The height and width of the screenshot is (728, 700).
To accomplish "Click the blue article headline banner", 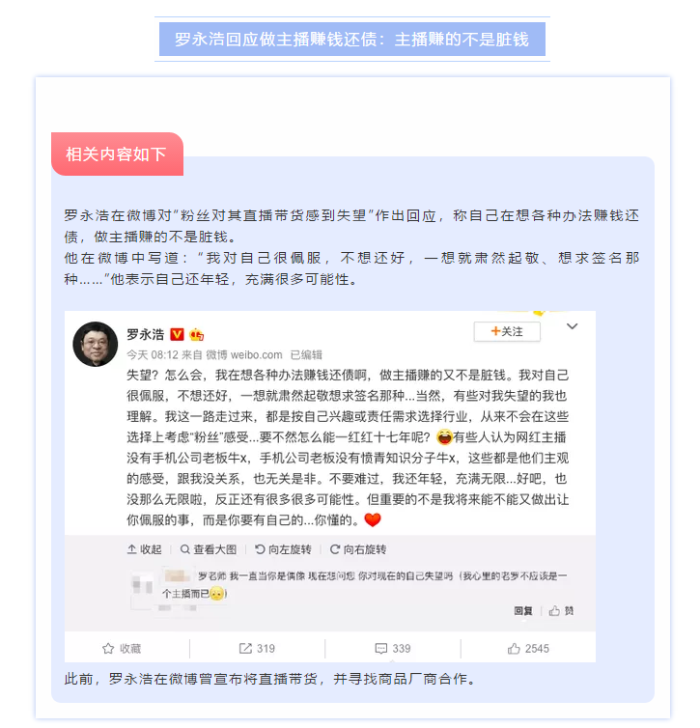I will click(351, 40).
